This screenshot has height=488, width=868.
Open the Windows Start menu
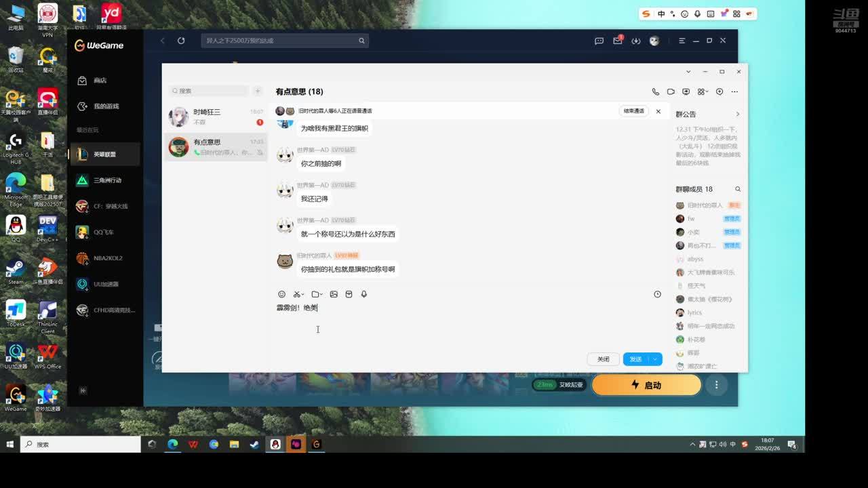pos(10,445)
